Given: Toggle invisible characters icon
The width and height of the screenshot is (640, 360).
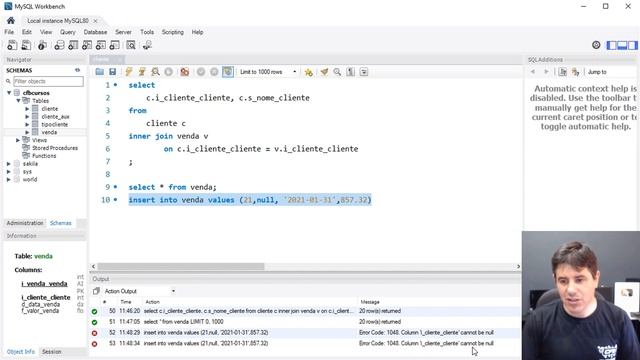Looking at the screenshot, I should click(x=351, y=72).
